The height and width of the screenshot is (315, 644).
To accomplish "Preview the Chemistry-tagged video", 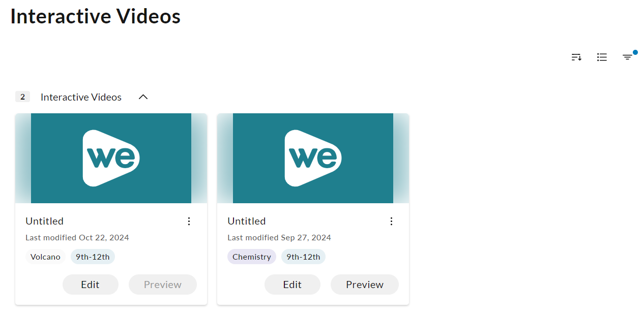I will tap(365, 285).
